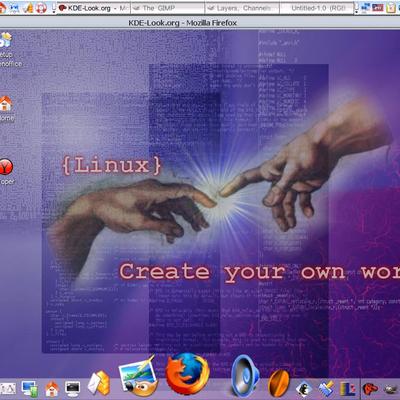Switch to Layers, Channels taskbar entry
The width and height of the screenshot is (400, 400).
coord(242,8)
